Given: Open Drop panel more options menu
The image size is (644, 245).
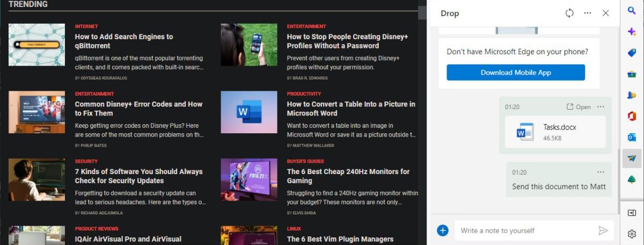Looking at the screenshot, I should coord(588,13).
